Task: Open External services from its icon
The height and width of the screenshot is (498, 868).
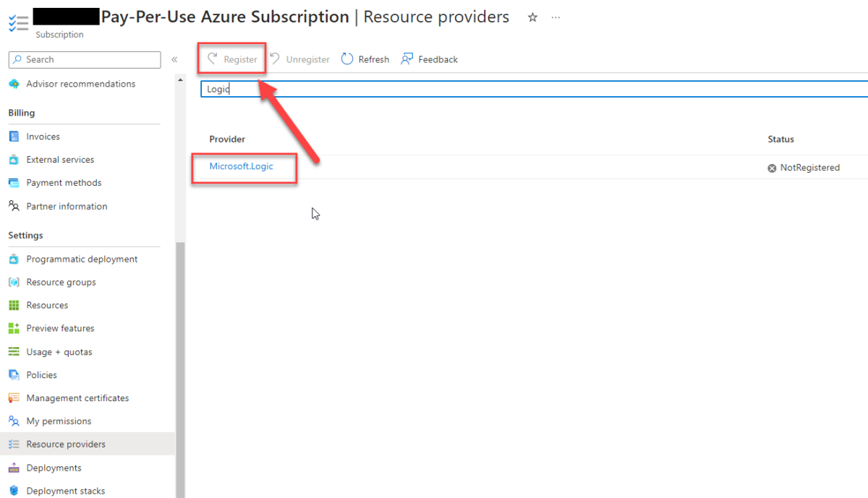Action: click(x=14, y=159)
